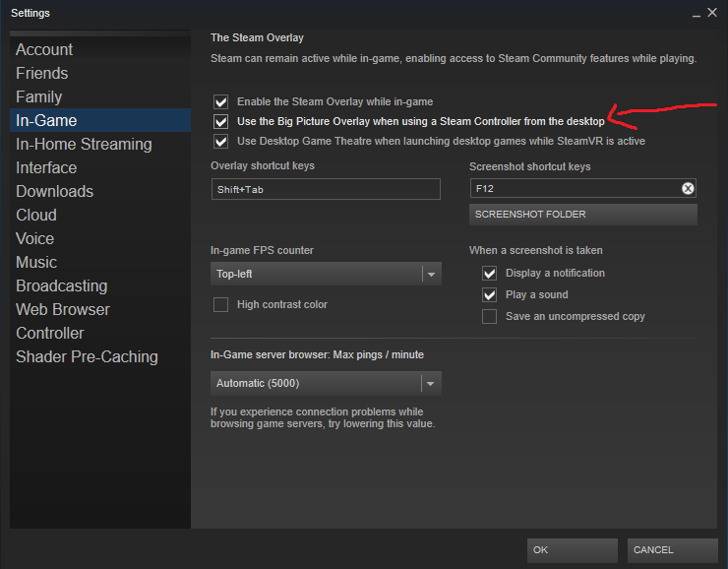This screenshot has height=569, width=728.
Task: Open the In-game FPS counter dropdown arrow
Action: [431, 274]
